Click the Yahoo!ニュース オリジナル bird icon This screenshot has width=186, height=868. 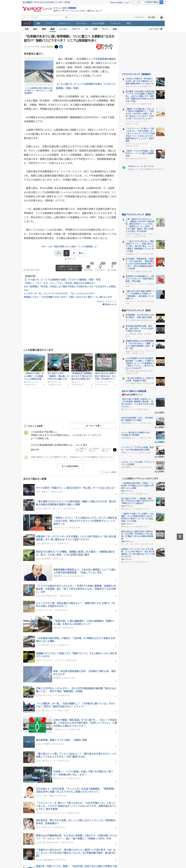pos(124,168)
